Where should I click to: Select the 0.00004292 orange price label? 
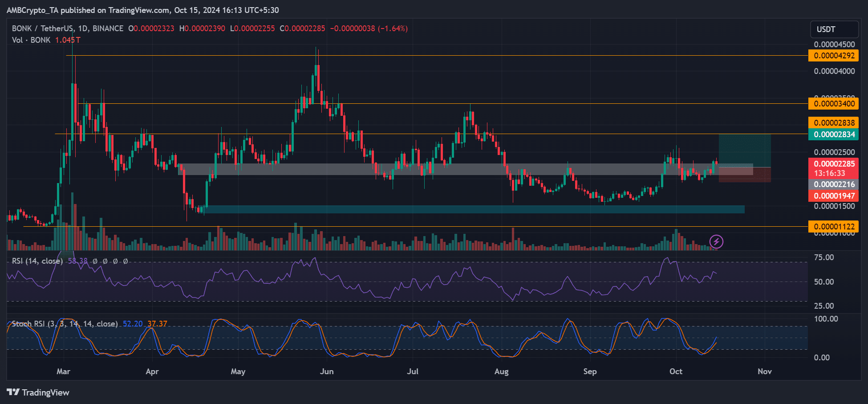click(x=833, y=56)
